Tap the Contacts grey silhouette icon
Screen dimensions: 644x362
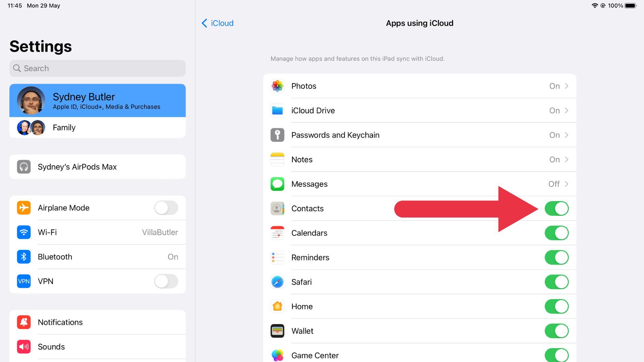tap(278, 208)
